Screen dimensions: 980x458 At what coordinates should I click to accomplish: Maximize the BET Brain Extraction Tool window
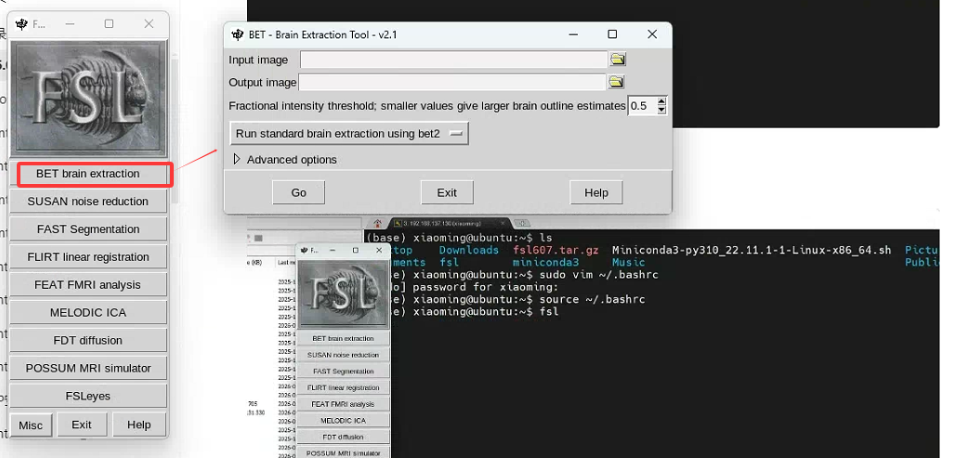pos(612,34)
